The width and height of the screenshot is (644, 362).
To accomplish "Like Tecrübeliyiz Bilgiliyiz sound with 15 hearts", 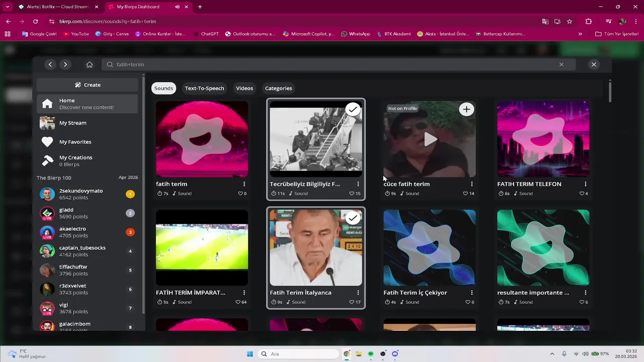I will [352, 194].
